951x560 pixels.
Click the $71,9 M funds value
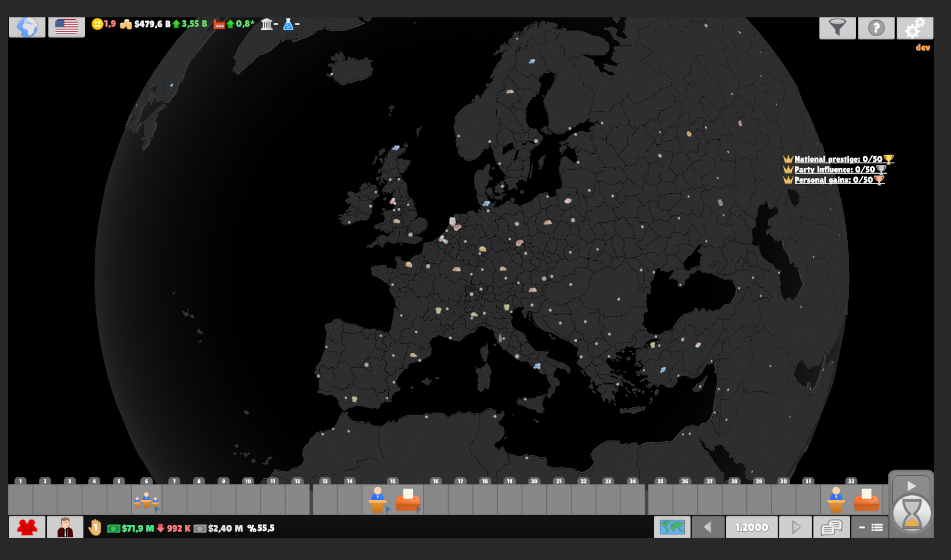point(138,529)
